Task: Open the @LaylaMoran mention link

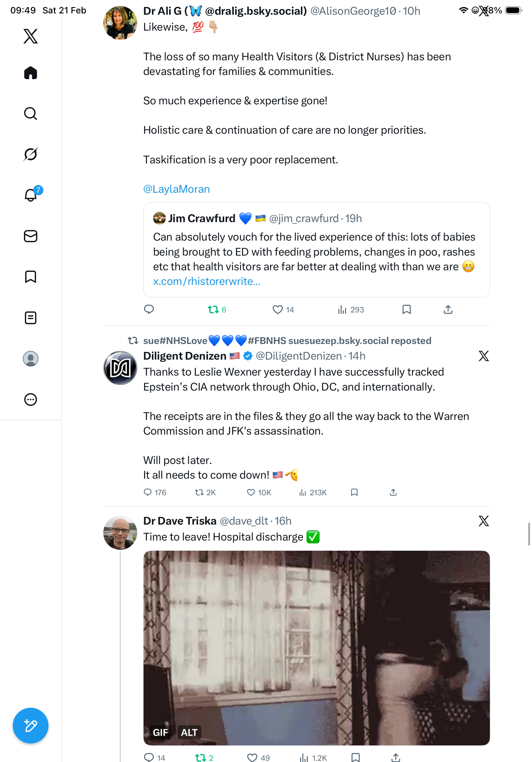Action: (x=176, y=189)
